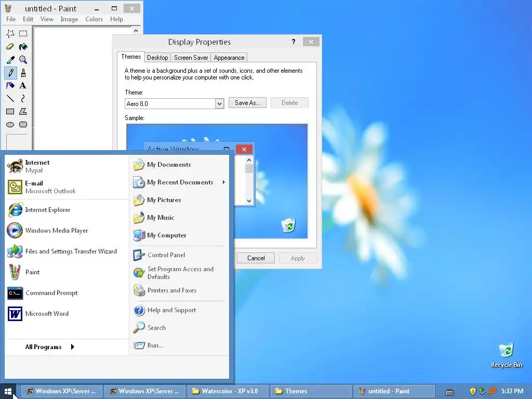Select the Magnifier tool in Paint
This screenshot has height=399, width=532.
click(23, 60)
